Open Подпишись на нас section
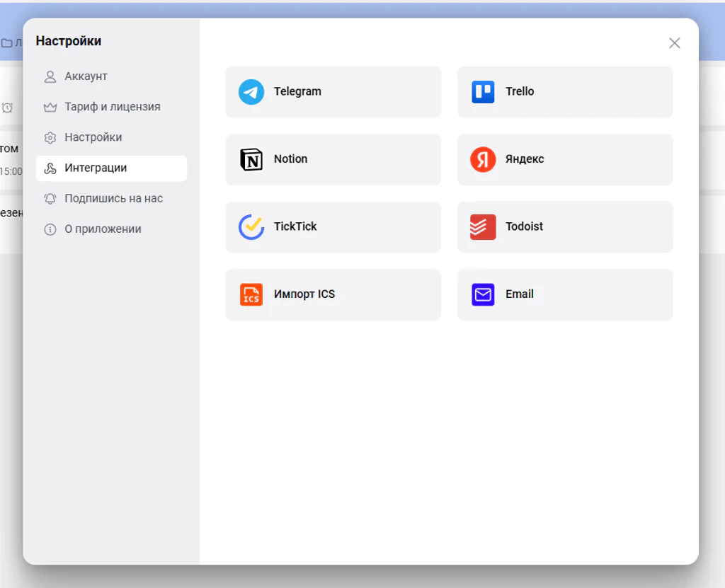Viewport: 725px width, 588px height. (111, 199)
